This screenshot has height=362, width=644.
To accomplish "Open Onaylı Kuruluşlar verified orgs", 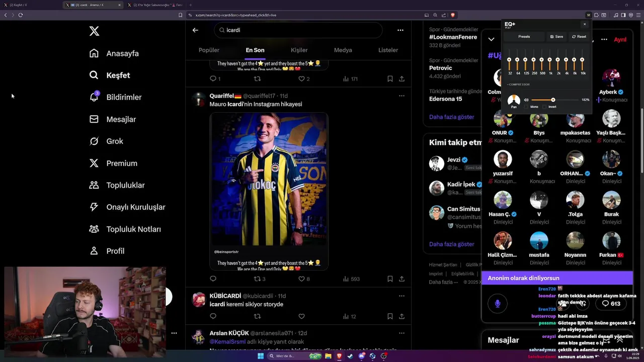I will [x=127, y=207].
